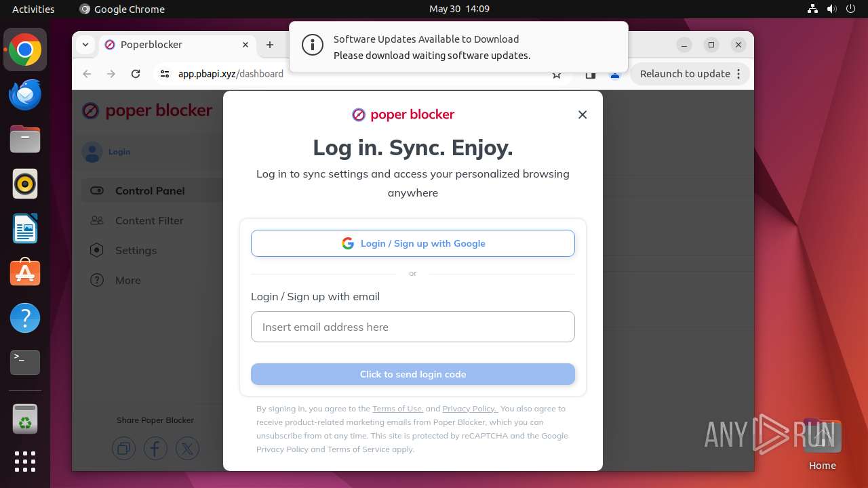Open Activities overview
Viewport: 868px width, 488px height.
33,9
